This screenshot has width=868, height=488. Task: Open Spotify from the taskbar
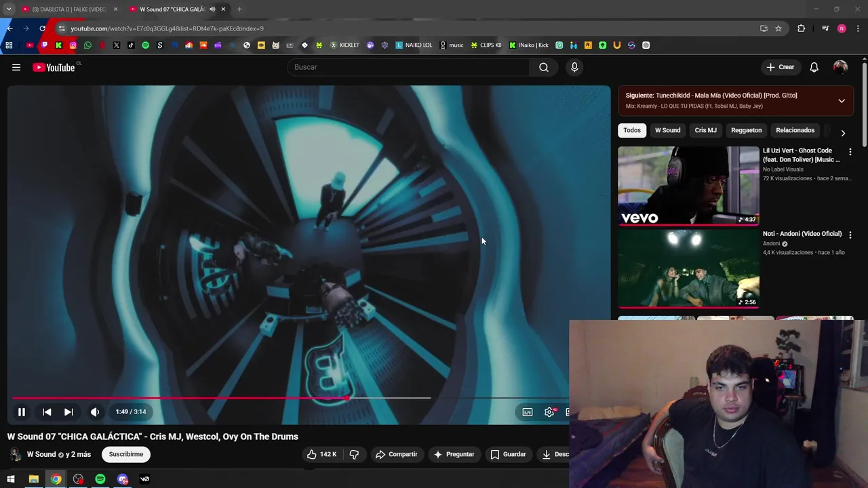(x=100, y=479)
